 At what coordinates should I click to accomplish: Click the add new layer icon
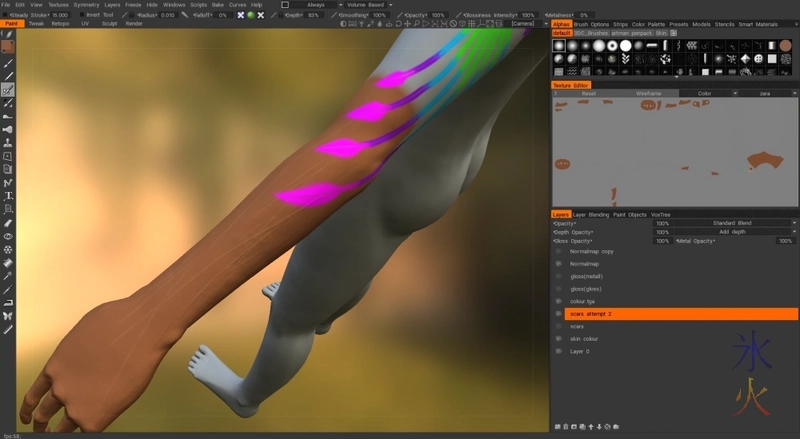[x=557, y=426]
